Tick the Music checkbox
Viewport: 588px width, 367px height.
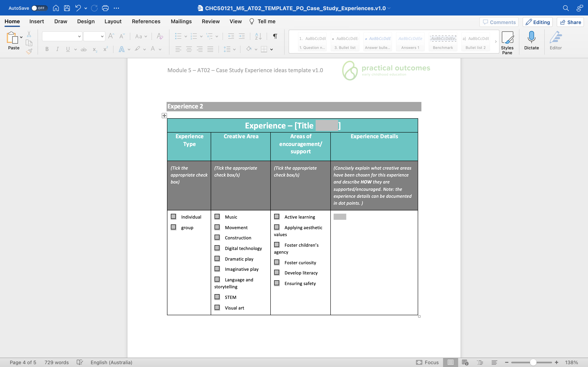point(217,216)
